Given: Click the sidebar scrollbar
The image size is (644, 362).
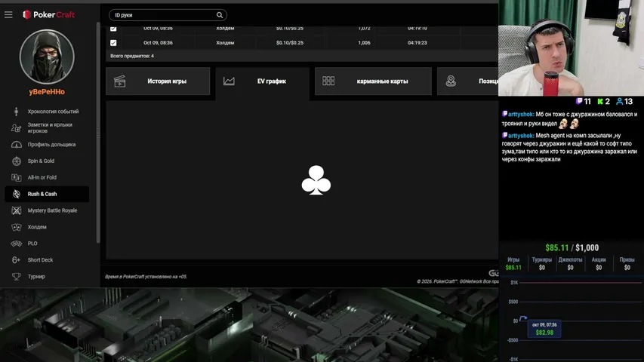Looking at the screenshot, I should [97, 132].
